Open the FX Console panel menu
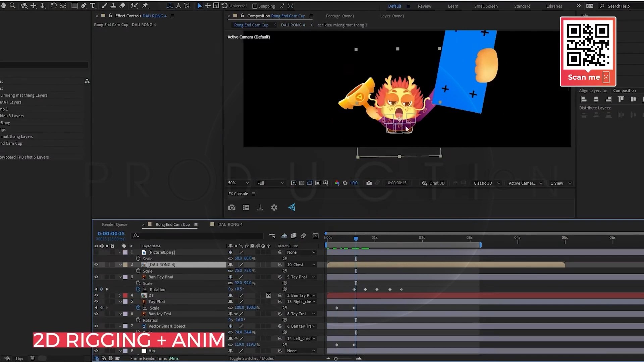This screenshot has height=362, width=644. (x=254, y=194)
